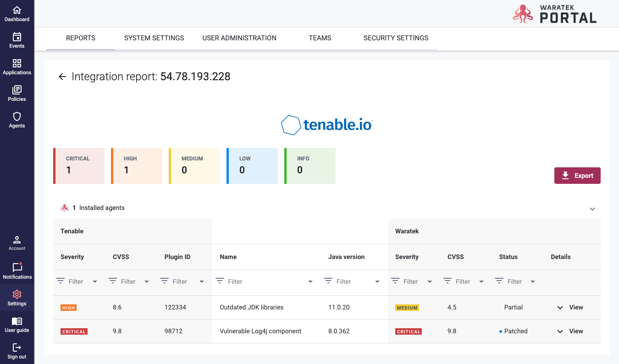
Task: Open Plugin ID filter dropdown arrow
Action: point(202,281)
